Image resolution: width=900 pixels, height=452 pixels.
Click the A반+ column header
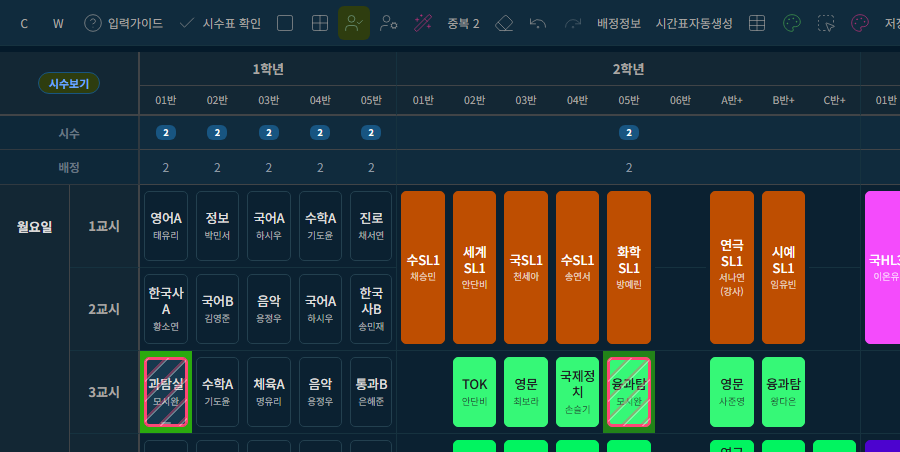click(x=732, y=101)
